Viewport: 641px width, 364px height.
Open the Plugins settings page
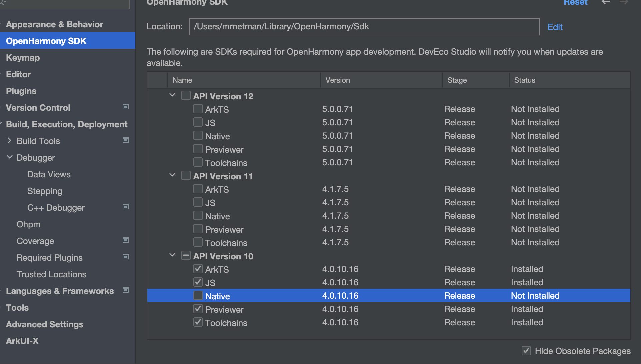(21, 91)
